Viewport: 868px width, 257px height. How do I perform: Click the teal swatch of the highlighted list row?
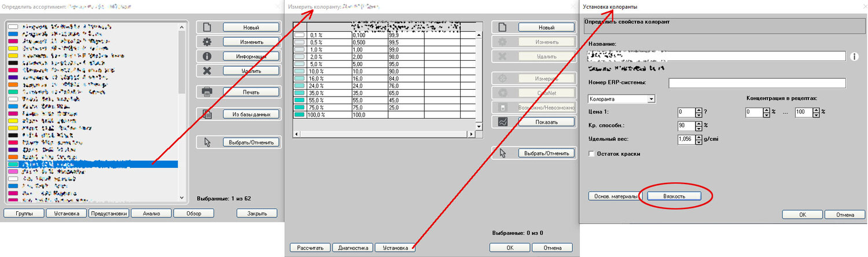(x=13, y=164)
